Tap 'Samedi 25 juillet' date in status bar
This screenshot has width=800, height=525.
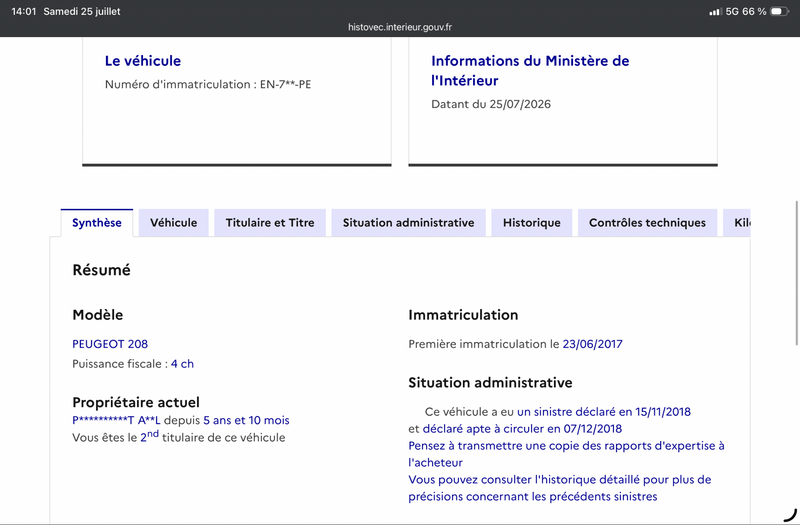tap(82, 11)
